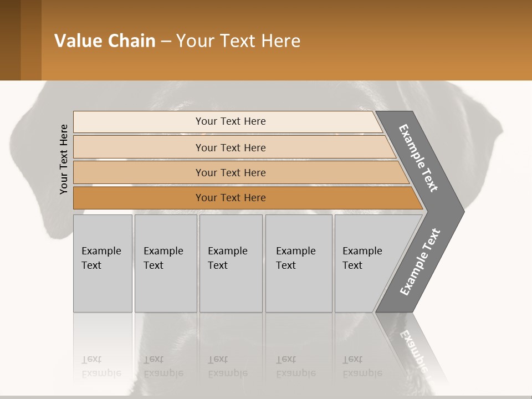Viewport: 532px width, 399px height.
Task: Click the first gray 'Example Text' box
Action: [103, 263]
